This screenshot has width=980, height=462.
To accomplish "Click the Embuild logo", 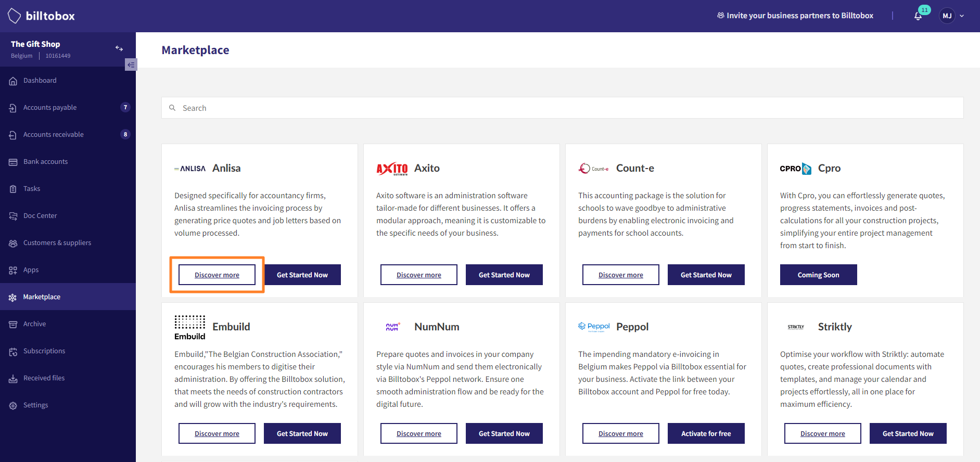I will pyautogui.click(x=190, y=328).
